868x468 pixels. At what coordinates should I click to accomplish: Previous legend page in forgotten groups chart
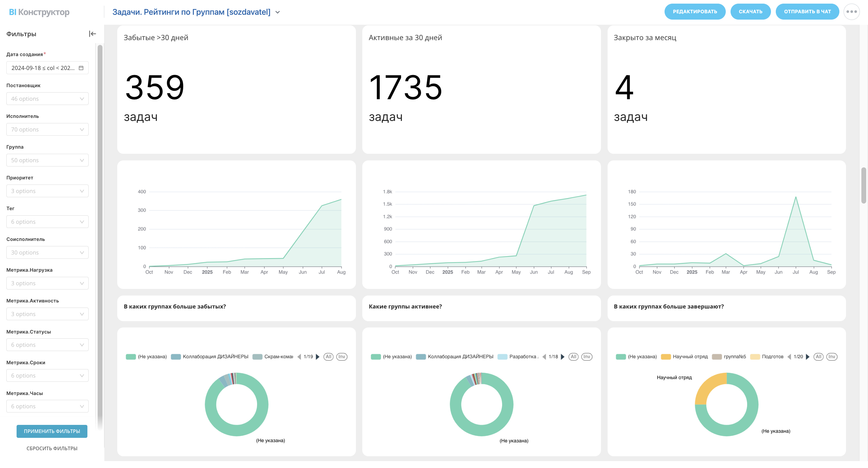click(299, 357)
